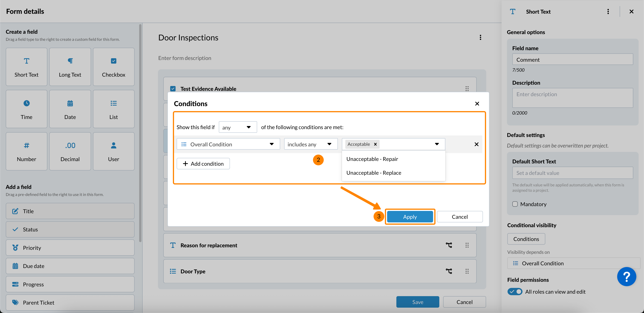Click conditional visibility icon on Door Type
Image resolution: width=644 pixels, height=313 pixels.
(449, 271)
